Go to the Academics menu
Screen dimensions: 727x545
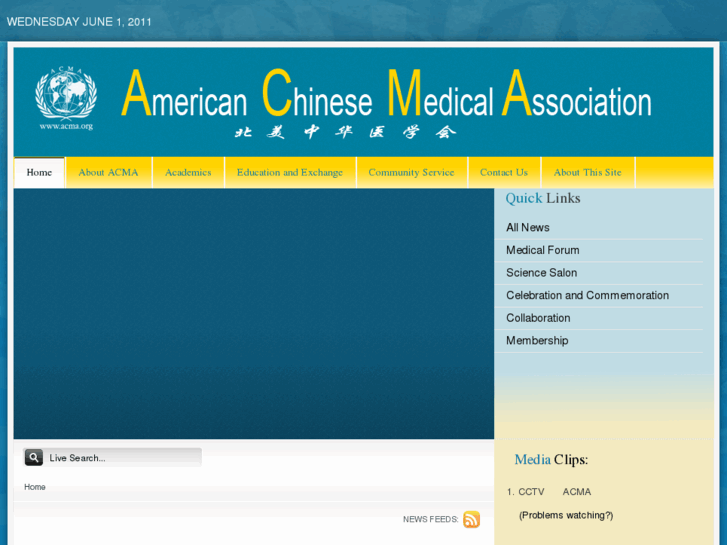click(x=188, y=173)
